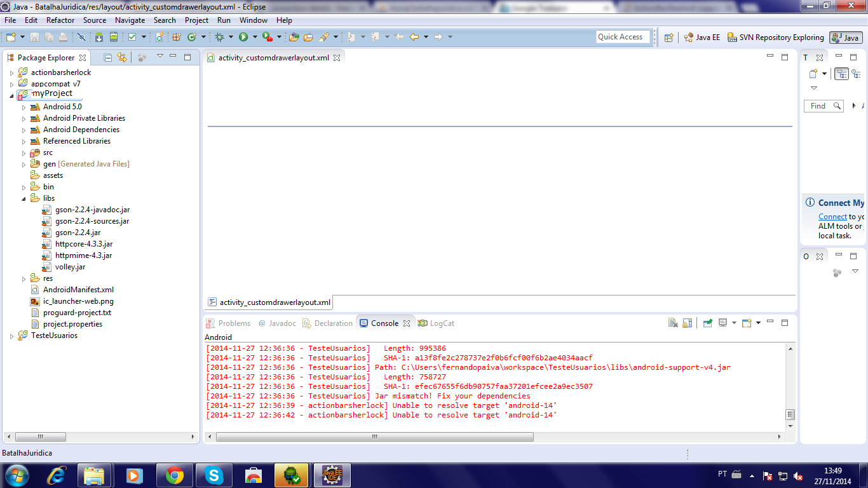This screenshot has height=488, width=868.
Task: Click the Windows Start button
Action: click(x=17, y=475)
